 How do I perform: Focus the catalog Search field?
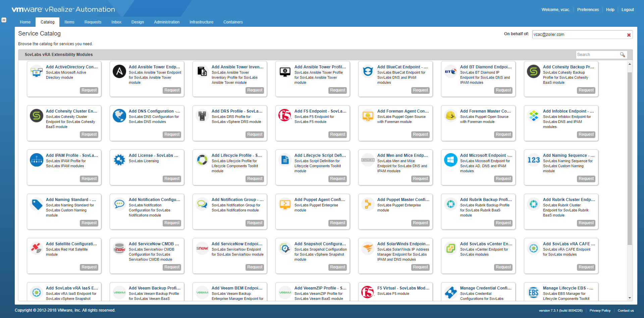(597, 55)
